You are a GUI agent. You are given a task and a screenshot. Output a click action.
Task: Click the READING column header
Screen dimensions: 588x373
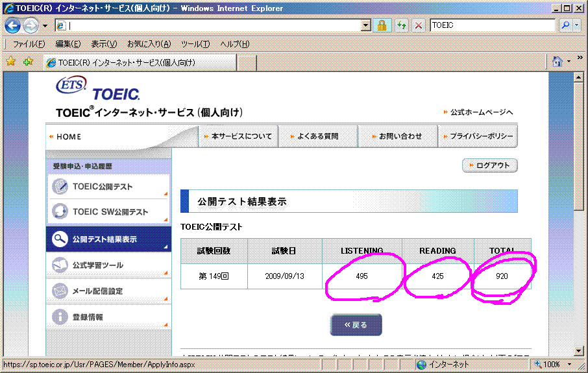point(437,251)
